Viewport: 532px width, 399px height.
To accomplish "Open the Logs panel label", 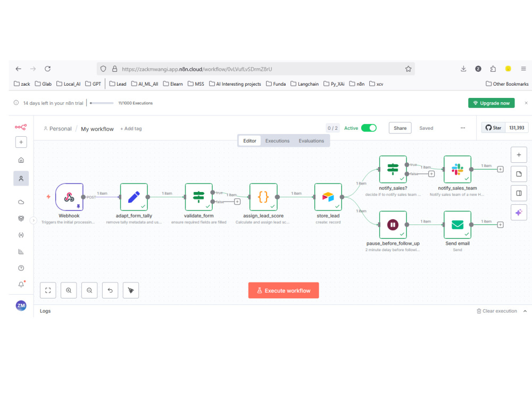I will (45, 311).
